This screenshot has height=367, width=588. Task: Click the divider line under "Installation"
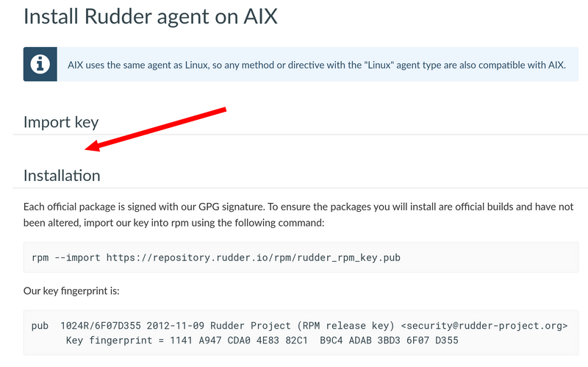pos(300,188)
